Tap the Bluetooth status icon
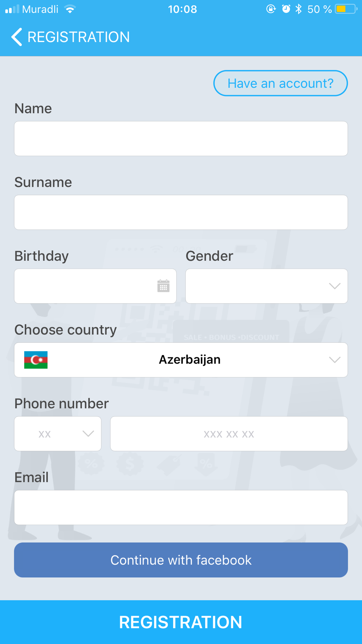This screenshot has height=644, width=362. (x=299, y=9)
